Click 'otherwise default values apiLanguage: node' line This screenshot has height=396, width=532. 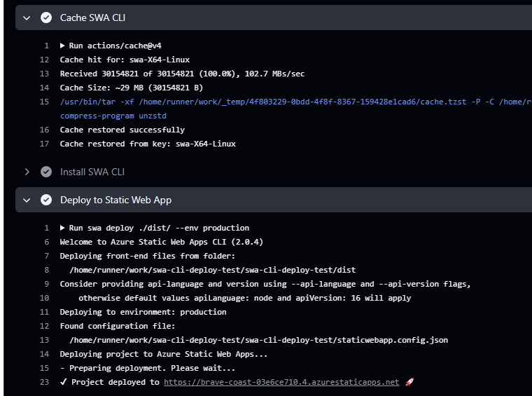[x=244, y=298]
